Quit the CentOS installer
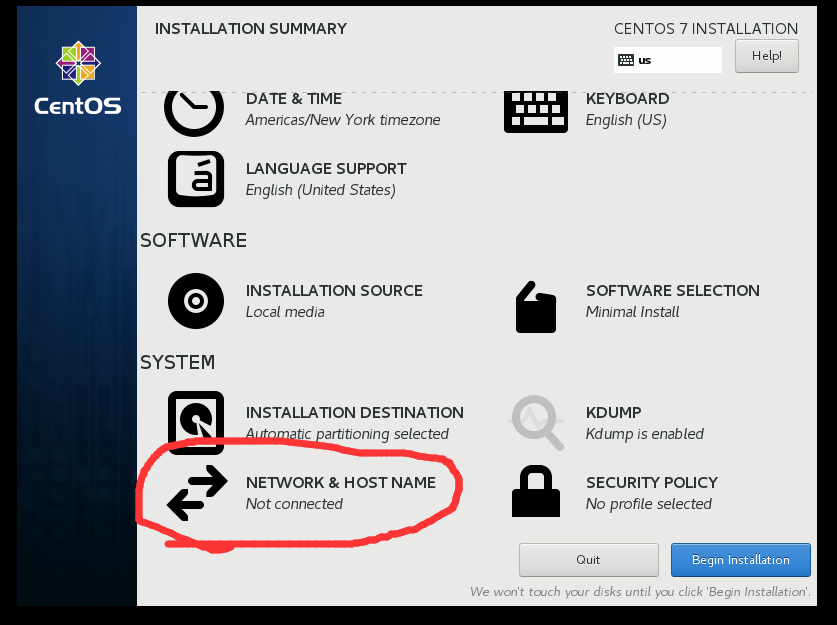837x625 pixels. click(588, 560)
